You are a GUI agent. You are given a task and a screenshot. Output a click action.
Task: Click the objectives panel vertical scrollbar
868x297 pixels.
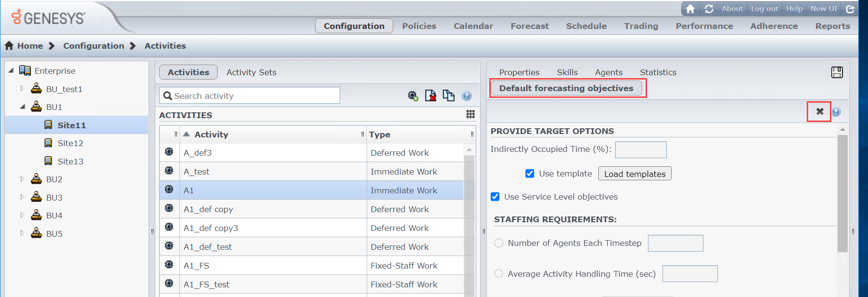tap(842, 193)
